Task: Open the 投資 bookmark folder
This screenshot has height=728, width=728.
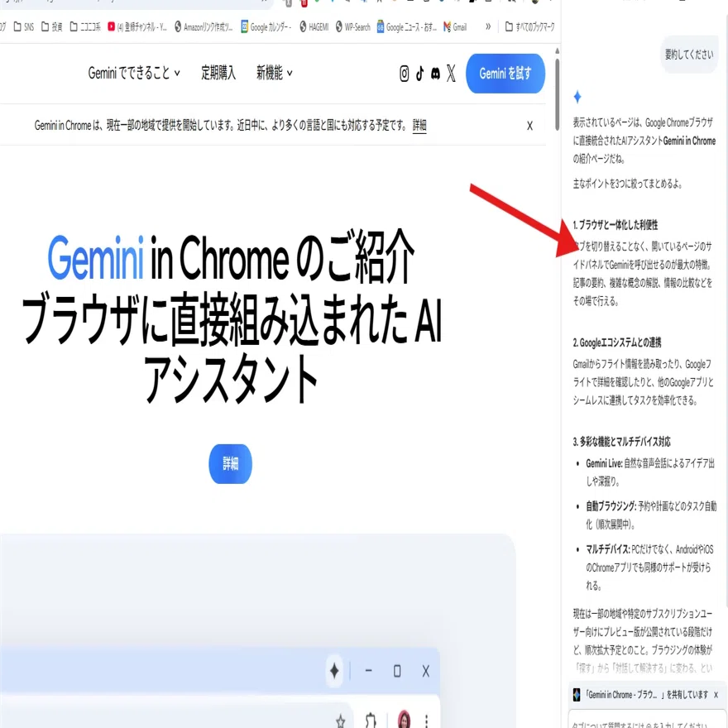Action: pos(51,27)
